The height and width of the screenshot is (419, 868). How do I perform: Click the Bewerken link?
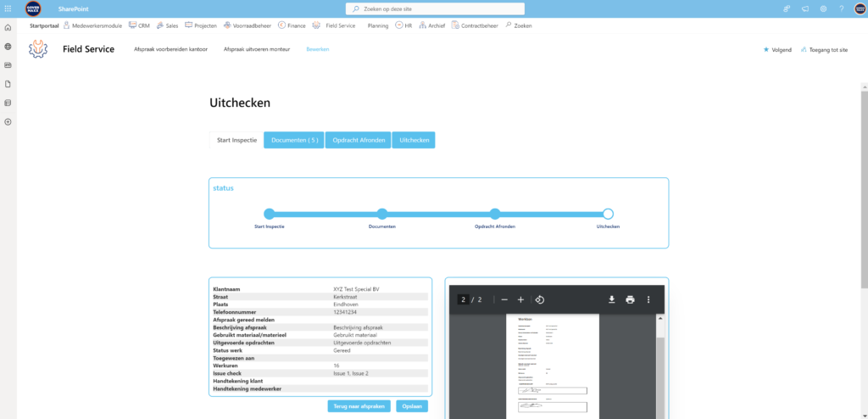click(x=317, y=50)
